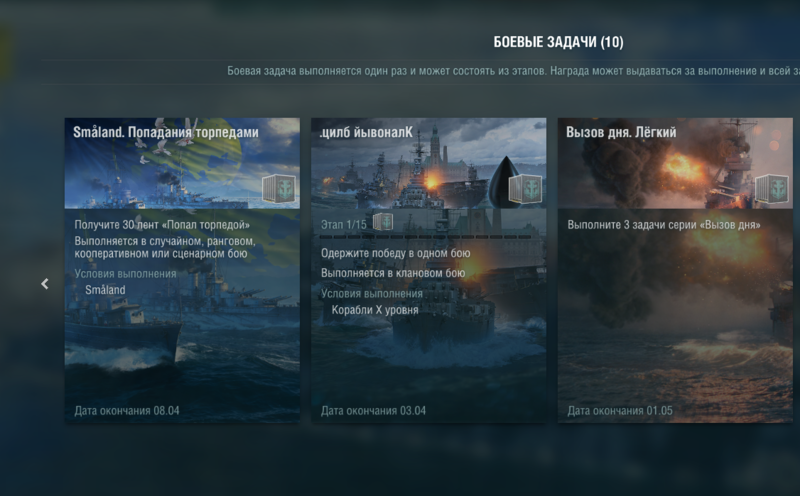Click the Этап 1/15 label
The image size is (800, 496).
[343, 225]
